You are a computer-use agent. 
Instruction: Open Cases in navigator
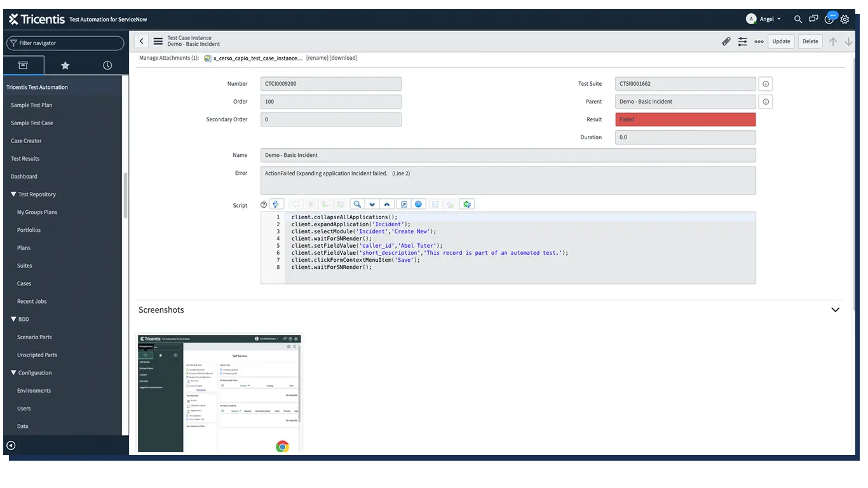(24, 283)
